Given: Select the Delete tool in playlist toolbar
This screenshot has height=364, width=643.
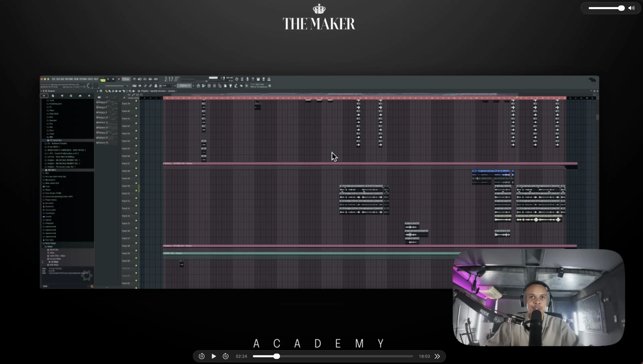Looking at the screenshot, I should tap(113, 91).
